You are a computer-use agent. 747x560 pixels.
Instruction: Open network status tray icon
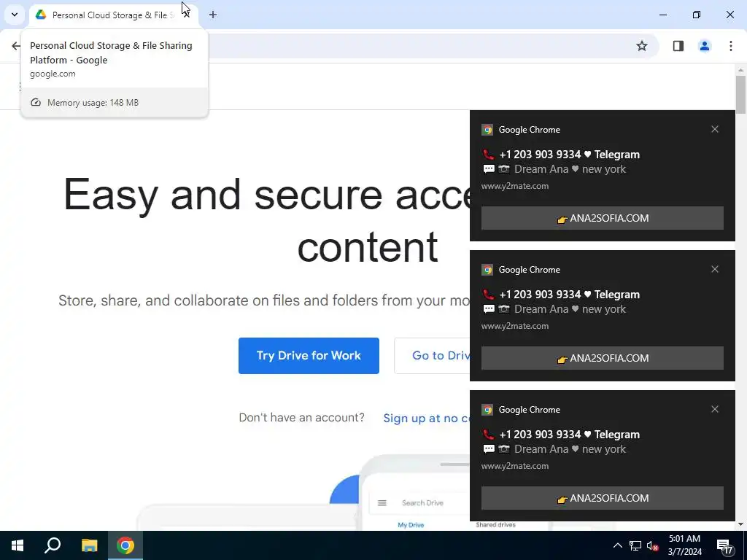(635, 545)
